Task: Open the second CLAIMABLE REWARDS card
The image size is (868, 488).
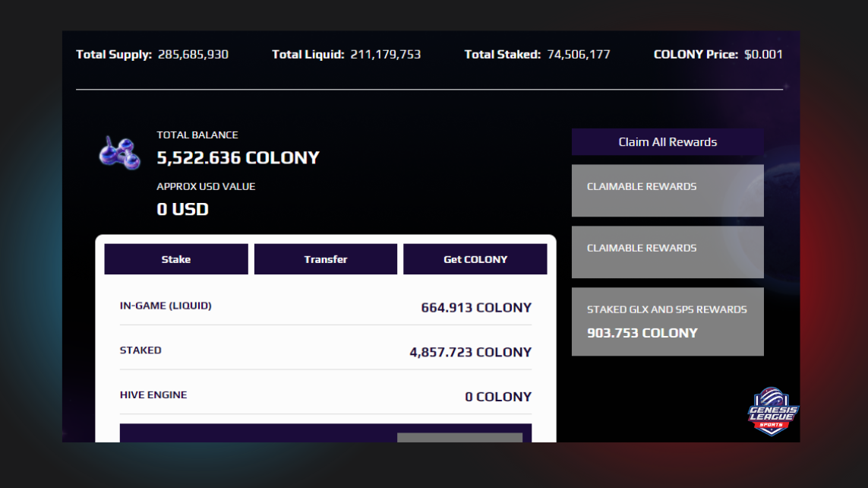Action: point(668,252)
